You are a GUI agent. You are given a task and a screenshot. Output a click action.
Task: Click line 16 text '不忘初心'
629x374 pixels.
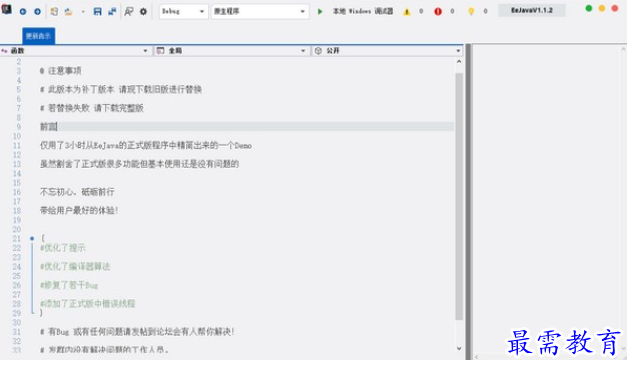(x=57, y=192)
